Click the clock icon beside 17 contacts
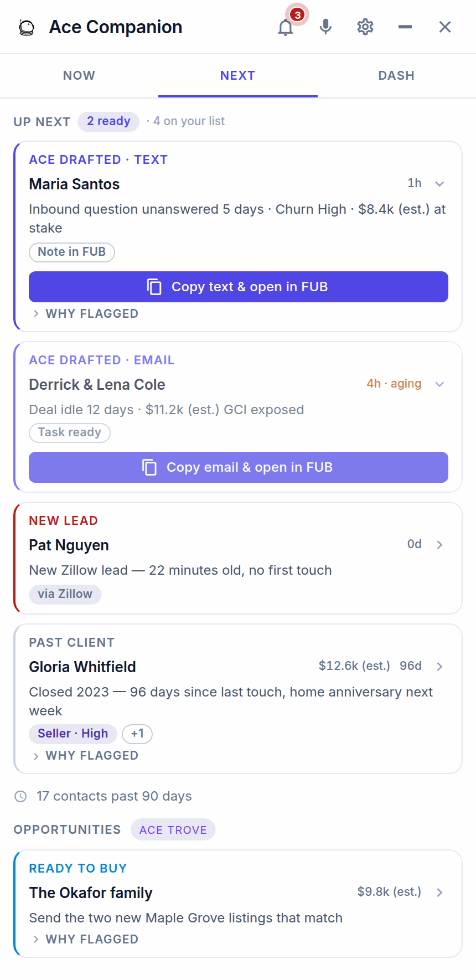 [x=20, y=796]
